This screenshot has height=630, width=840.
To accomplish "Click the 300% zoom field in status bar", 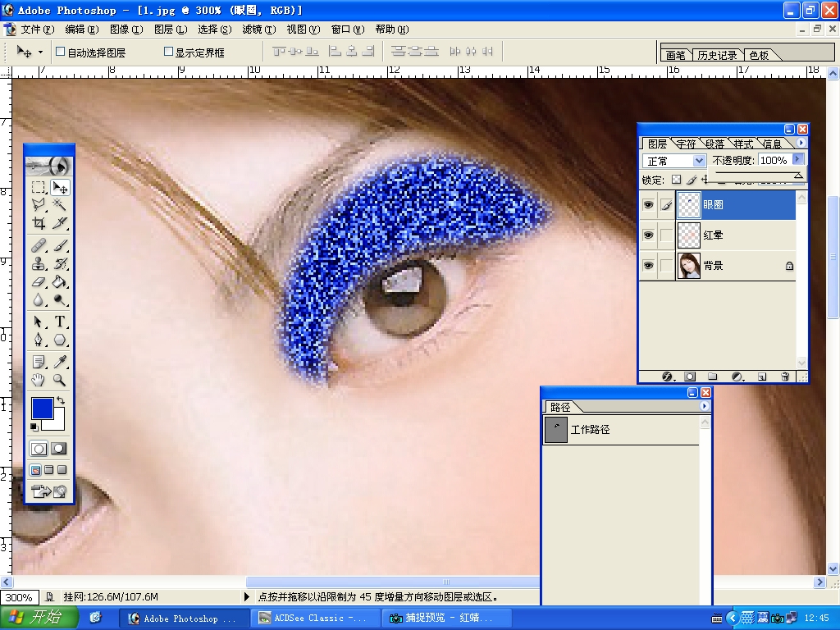I will click(x=19, y=597).
